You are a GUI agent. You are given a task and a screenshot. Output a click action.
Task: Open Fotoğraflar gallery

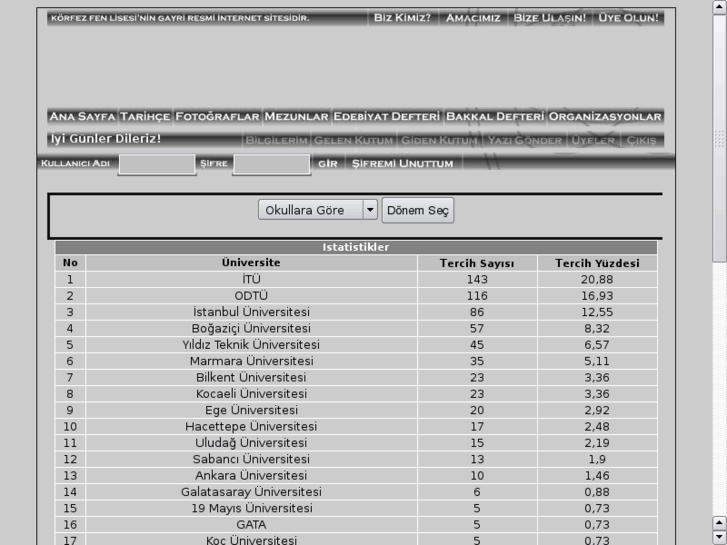coord(217,116)
